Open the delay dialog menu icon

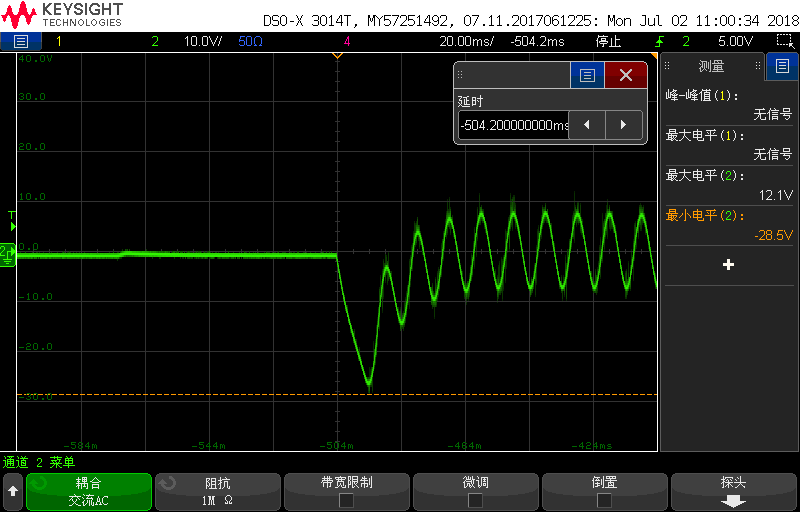pos(587,75)
